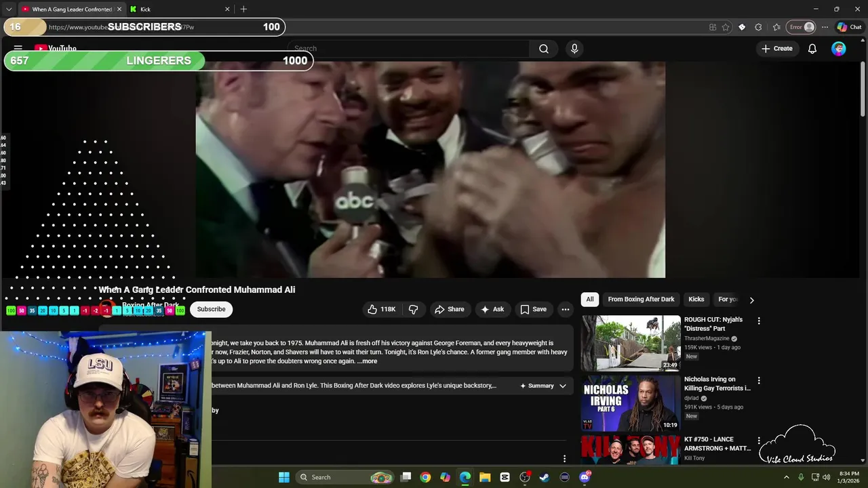This screenshot has width=868, height=488.
Task: Open CapCut from the taskbar
Action: pos(505,477)
